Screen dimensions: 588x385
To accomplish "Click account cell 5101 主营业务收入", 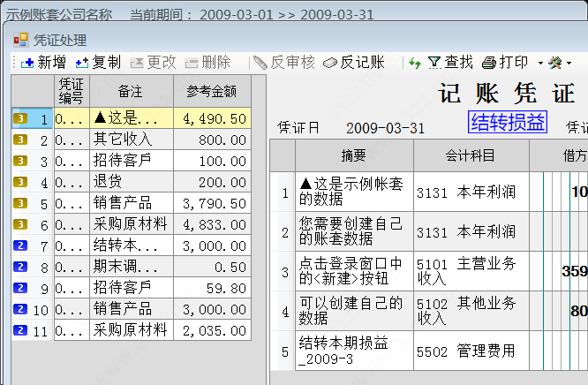I will pyautogui.click(x=471, y=271).
